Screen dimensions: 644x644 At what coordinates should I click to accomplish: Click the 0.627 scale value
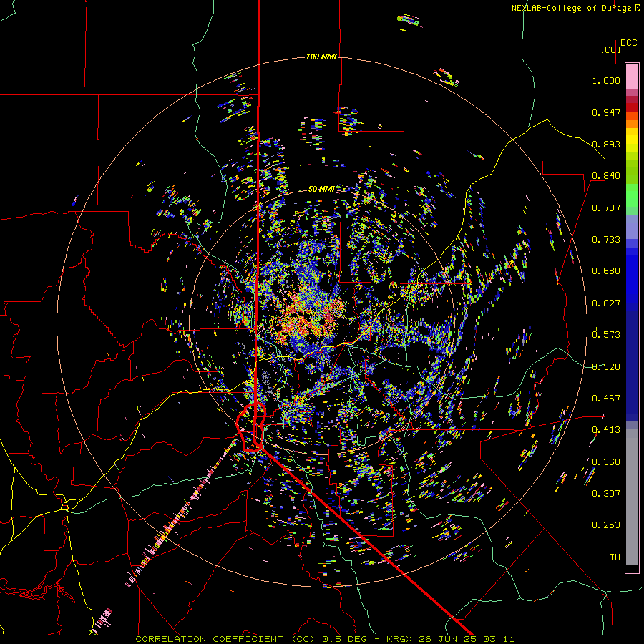tap(606, 303)
